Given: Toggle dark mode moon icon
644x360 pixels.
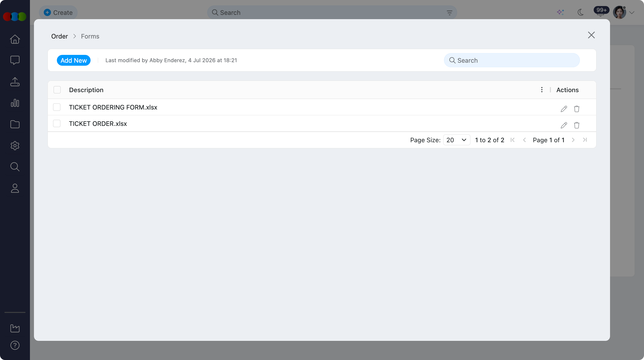Looking at the screenshot, I should pyautogui.click(x=581, y=12).
